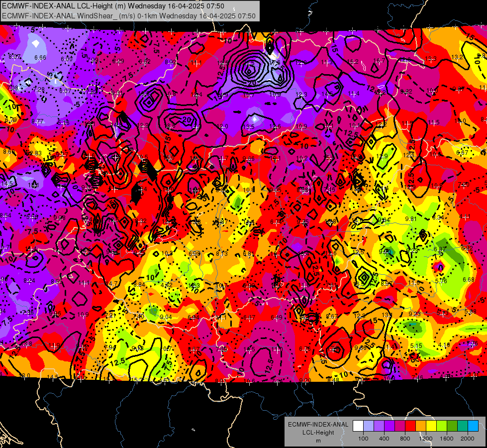This screenshot has height=448, width=487.
Task: Click the 16.2 wind shear value
Action: pyautogui.click(x=353, y=62)
